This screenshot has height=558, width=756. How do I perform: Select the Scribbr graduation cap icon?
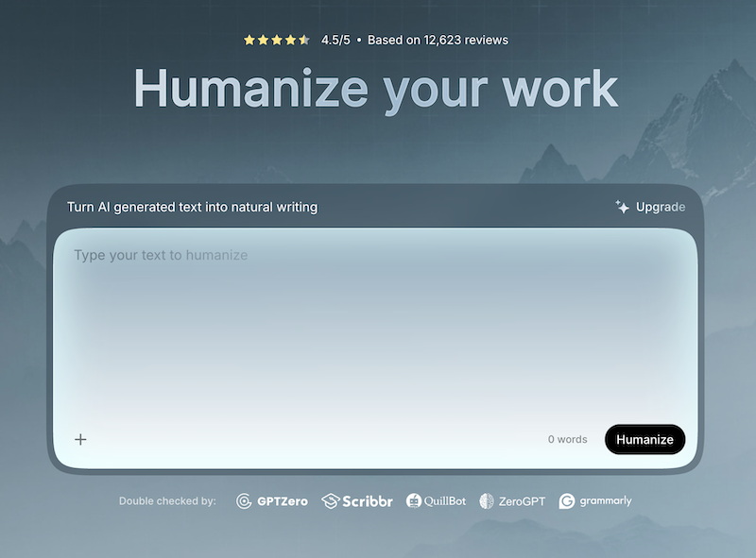tap(330, 501)
